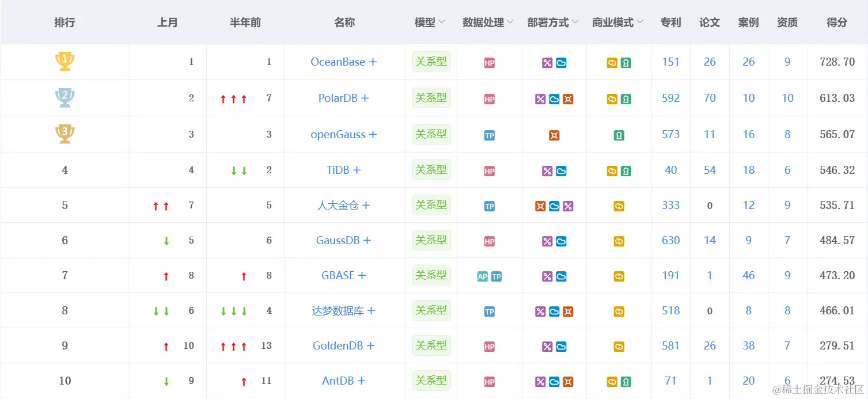Viewport: 868px width, 399px height.
Task: Click the 关系型 tag in the OceanBase row
Action: pos(431,62)
